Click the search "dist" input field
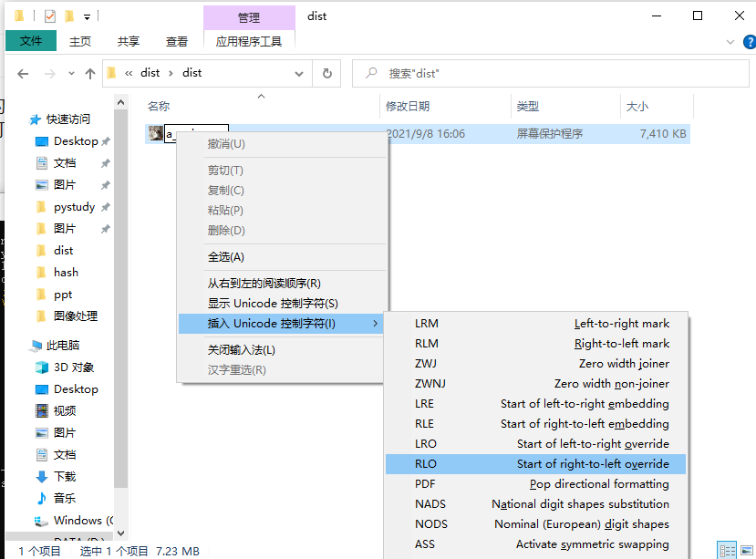The width and height of the screenshot is (756, 559). tap(550, 73)
